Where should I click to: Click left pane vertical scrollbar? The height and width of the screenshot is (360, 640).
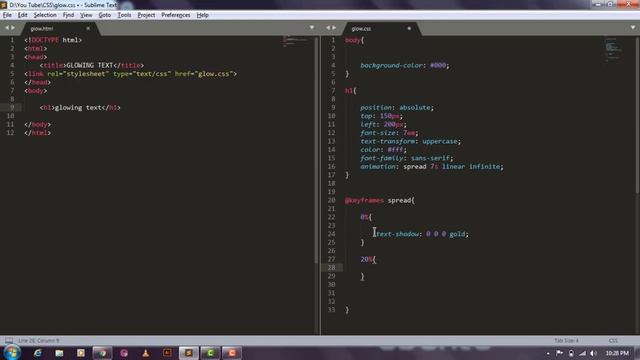316,150
